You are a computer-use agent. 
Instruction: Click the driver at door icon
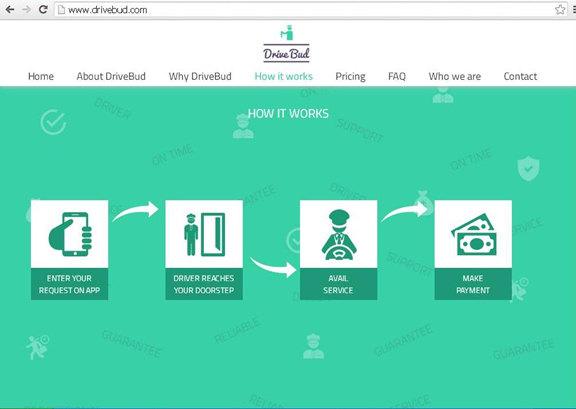(204, 234)
